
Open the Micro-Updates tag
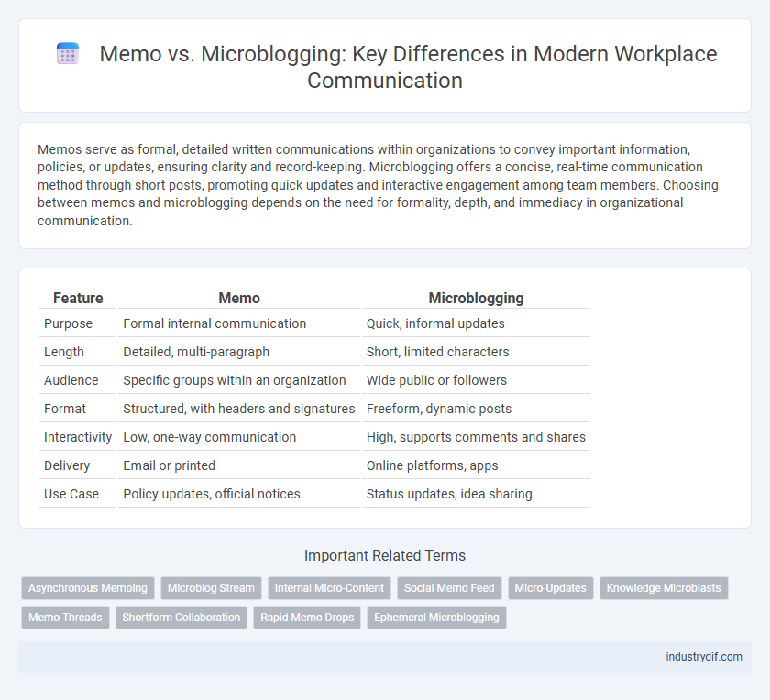551,588
